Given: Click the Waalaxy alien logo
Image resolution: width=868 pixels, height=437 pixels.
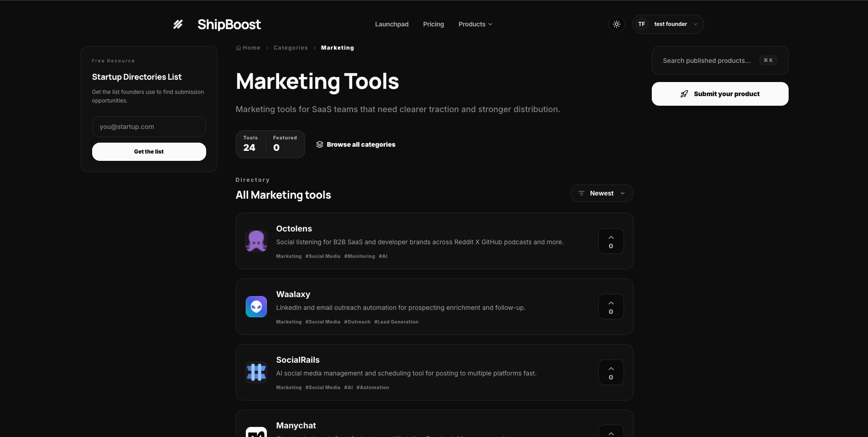Looking at the screenshot, I should click(x=256, y=307).
